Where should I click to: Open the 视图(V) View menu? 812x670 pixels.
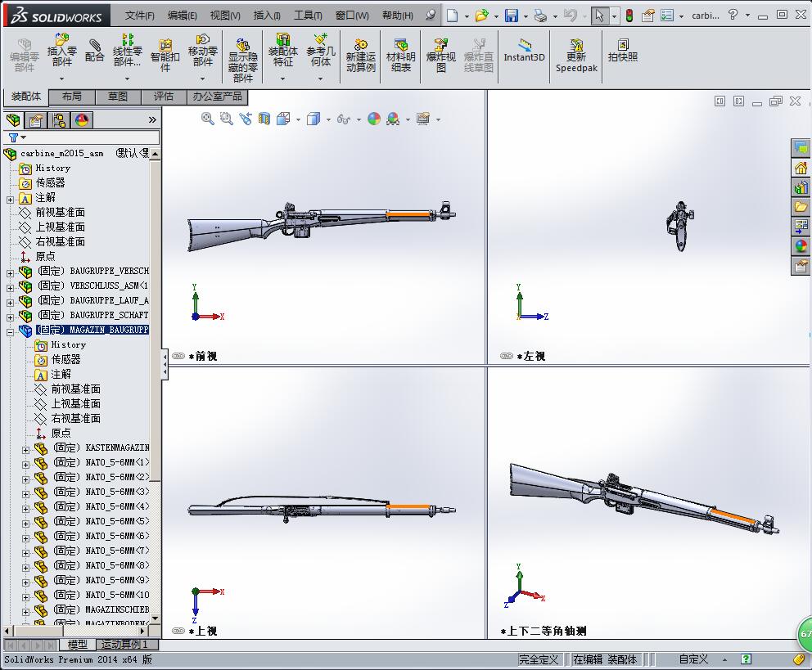coord(225,16)
